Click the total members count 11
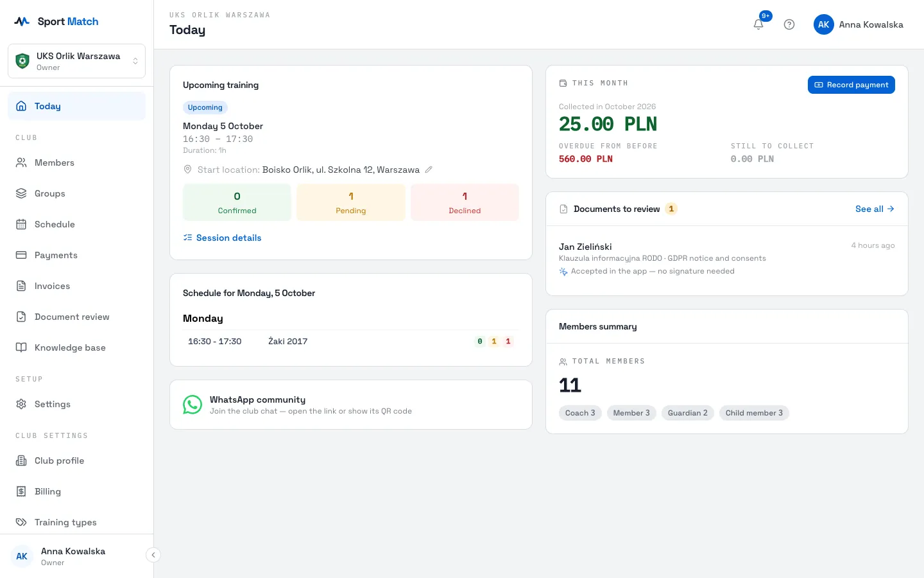Viewport: 924px width, 578px height. 570,385
